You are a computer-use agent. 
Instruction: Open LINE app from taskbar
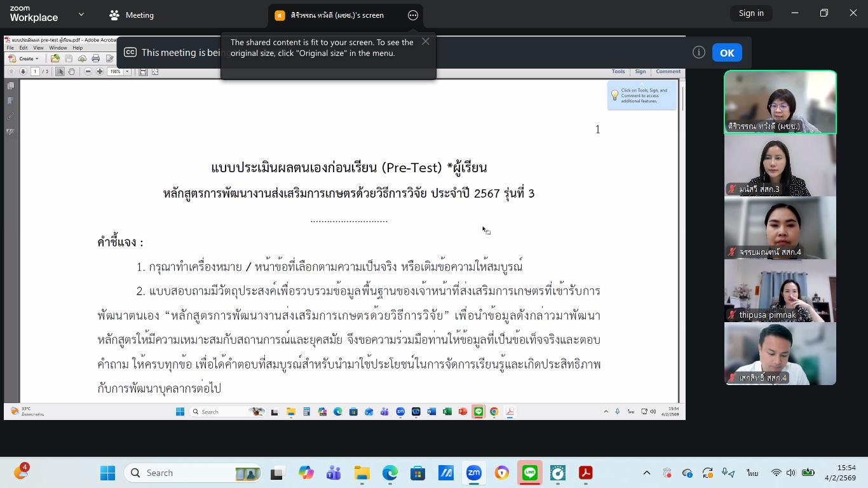point(530,473)
